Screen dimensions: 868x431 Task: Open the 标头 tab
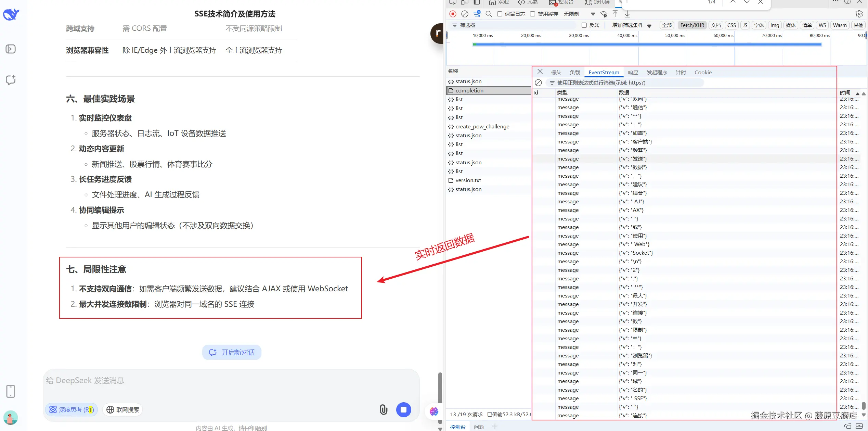click(x=556, y=73)
